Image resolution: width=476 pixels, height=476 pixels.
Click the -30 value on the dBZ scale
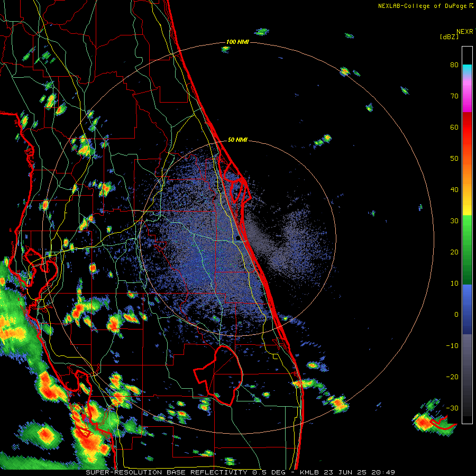coord(452,408)
